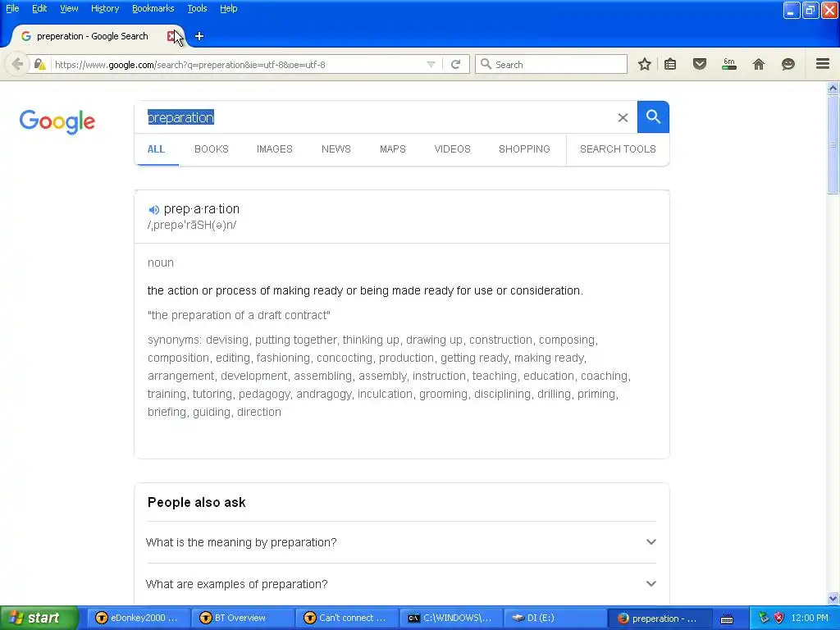The width and height of the screenshot is (840, 630).
Task: Expand 'What is the meaning by preparation?'
Action: point(401,542)
